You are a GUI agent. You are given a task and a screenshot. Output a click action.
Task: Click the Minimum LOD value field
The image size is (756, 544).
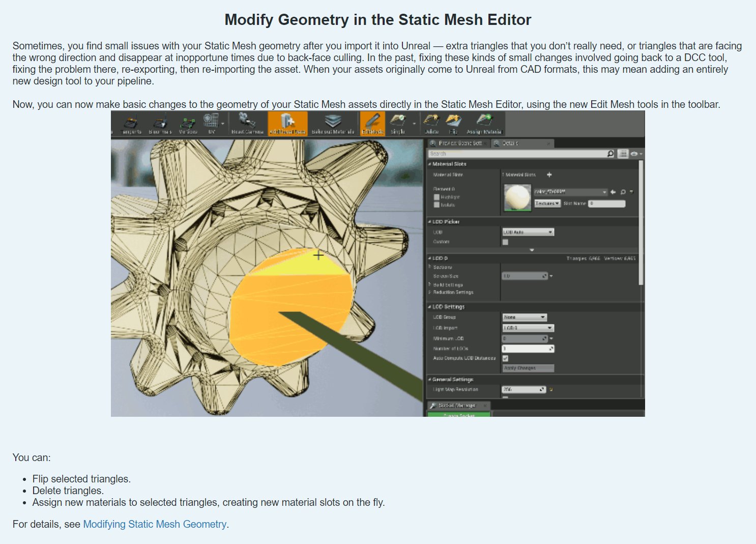point(525,338)
